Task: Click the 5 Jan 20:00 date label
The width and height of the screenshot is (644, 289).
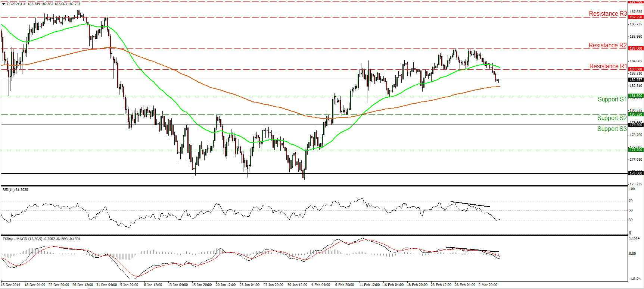Action: click(x=129, y=285)
